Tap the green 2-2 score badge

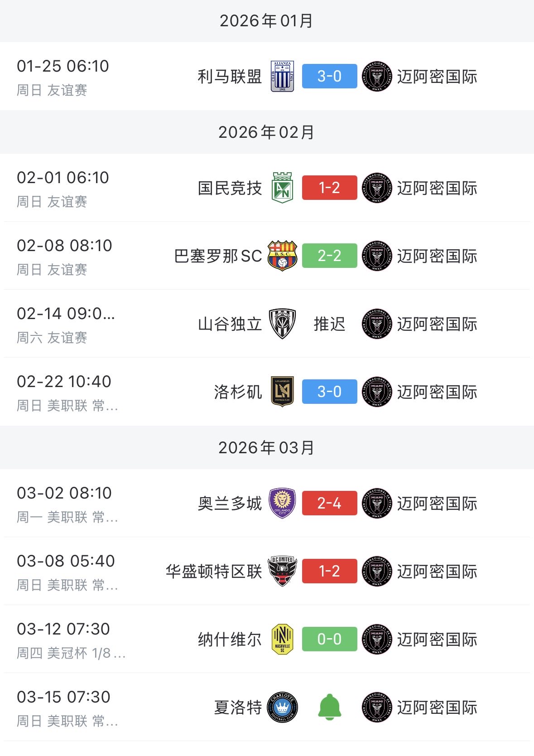click(329, 256)
